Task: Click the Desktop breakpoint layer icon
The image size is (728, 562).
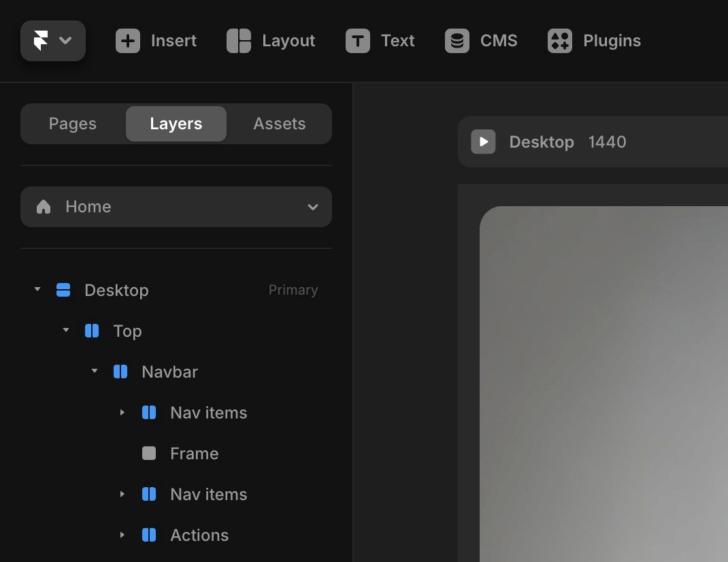Action: tap(63, 290)
